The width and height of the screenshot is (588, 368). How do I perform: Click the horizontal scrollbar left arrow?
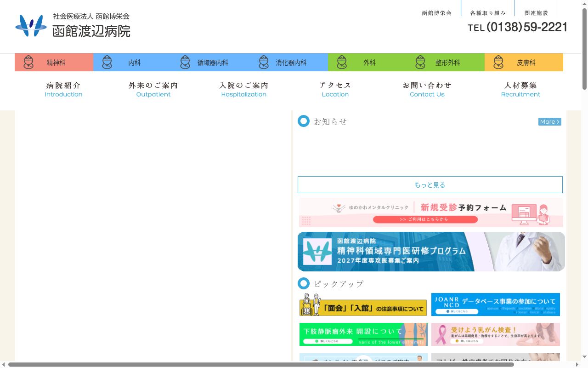pos(3,364)
